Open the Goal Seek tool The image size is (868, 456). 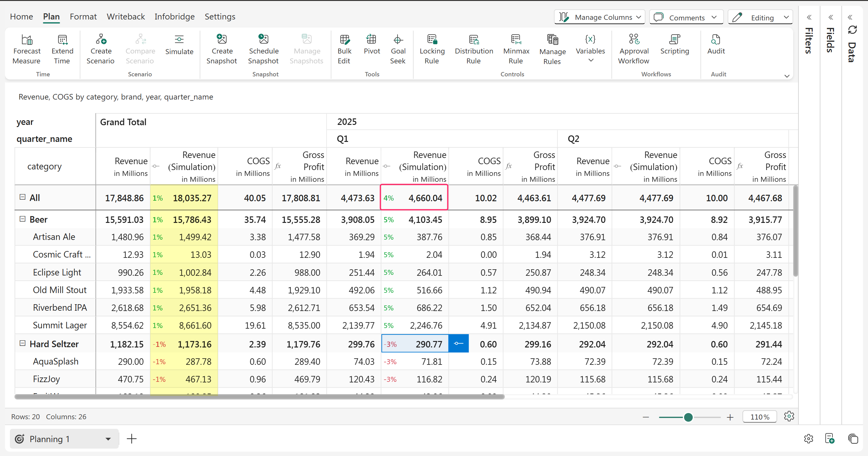[x=398, y=40]
